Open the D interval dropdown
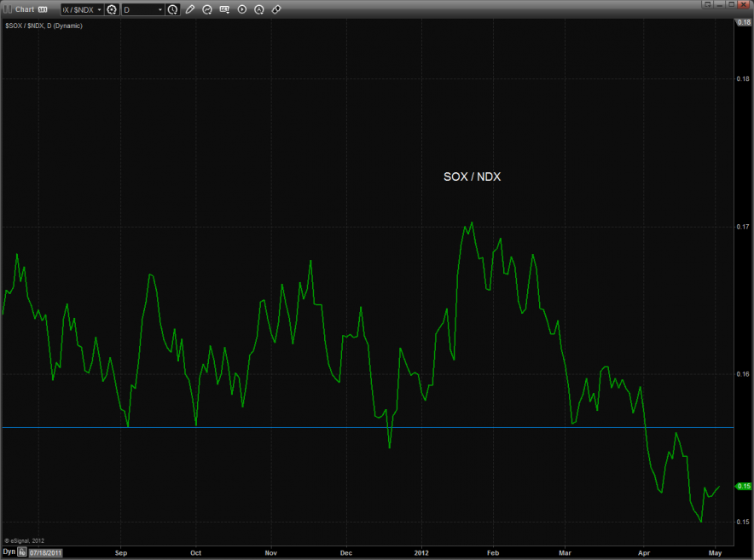754x560 pixels. [142, 9]
